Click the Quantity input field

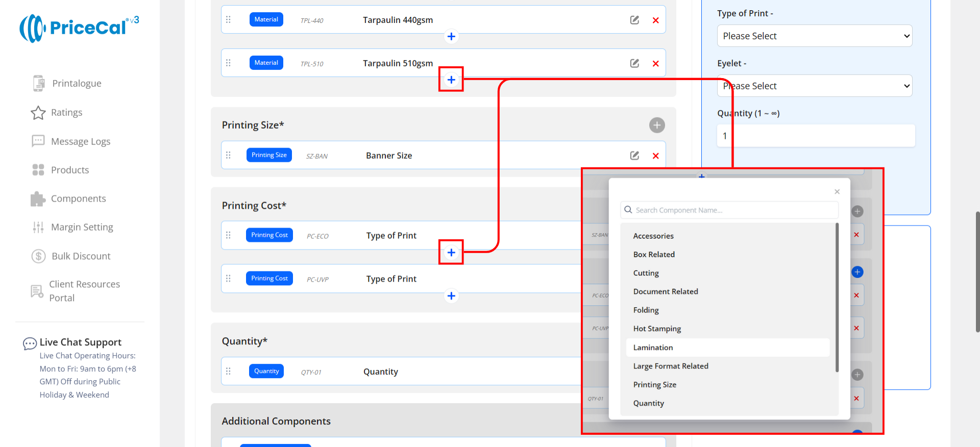[815, 136]
